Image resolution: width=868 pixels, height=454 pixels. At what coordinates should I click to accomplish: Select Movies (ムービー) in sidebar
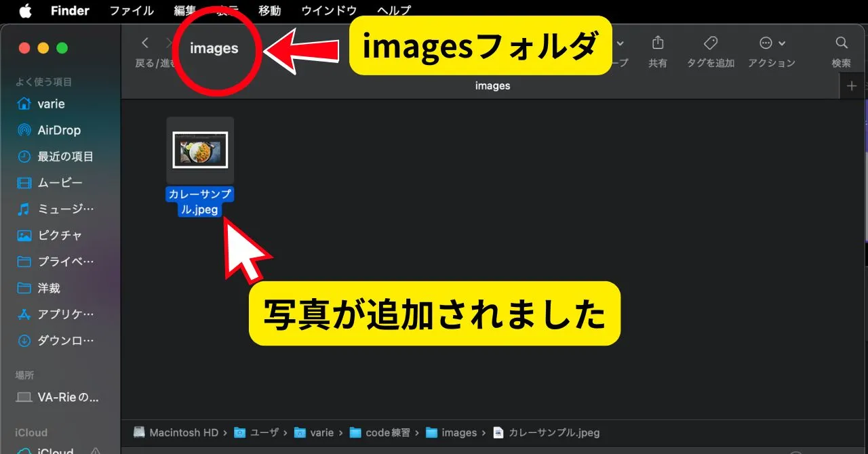click(x=60, y=183)
